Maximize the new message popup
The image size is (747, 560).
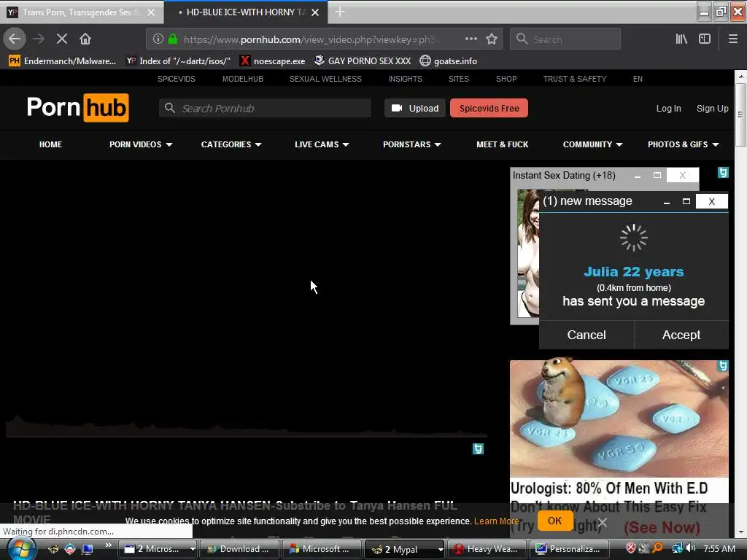[x=686, y=201]
